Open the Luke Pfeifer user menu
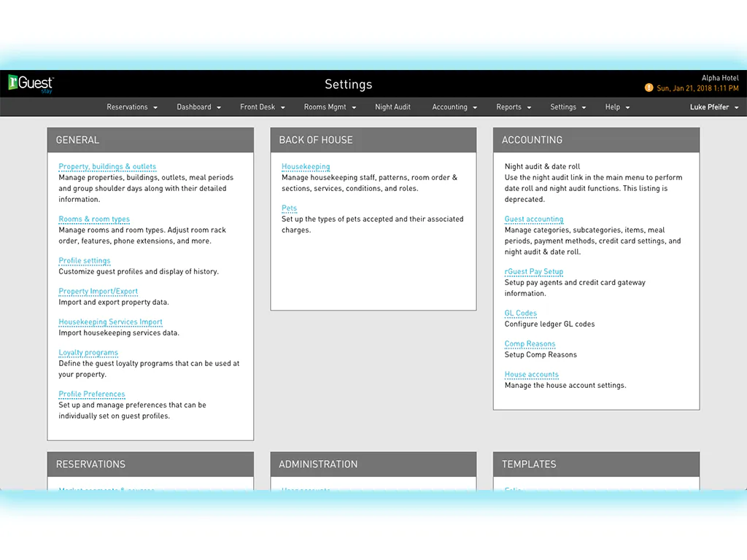Screen dimensions: 747x560 [714, 107]
